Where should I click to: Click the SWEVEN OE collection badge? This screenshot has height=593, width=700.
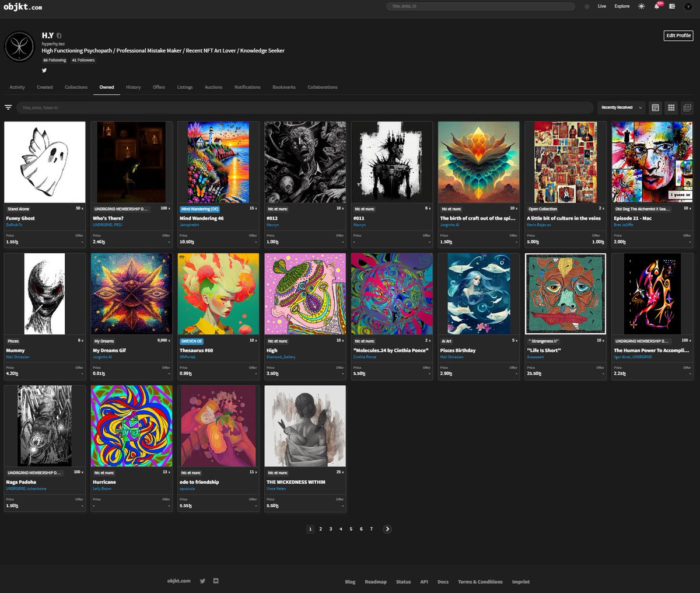click(191, 341)
